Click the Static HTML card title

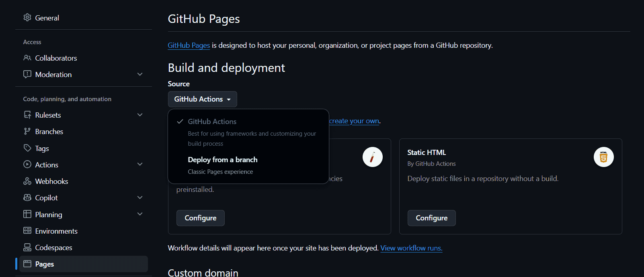point(427,153)
